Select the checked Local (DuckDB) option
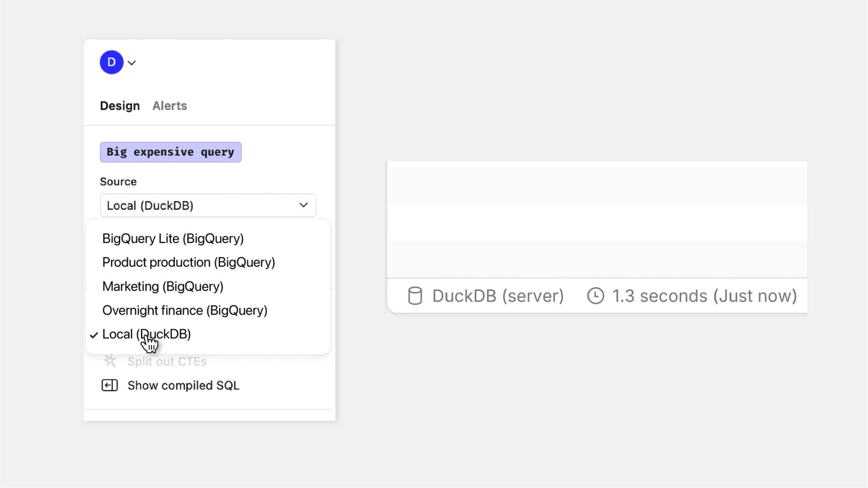 click(146, 334)
